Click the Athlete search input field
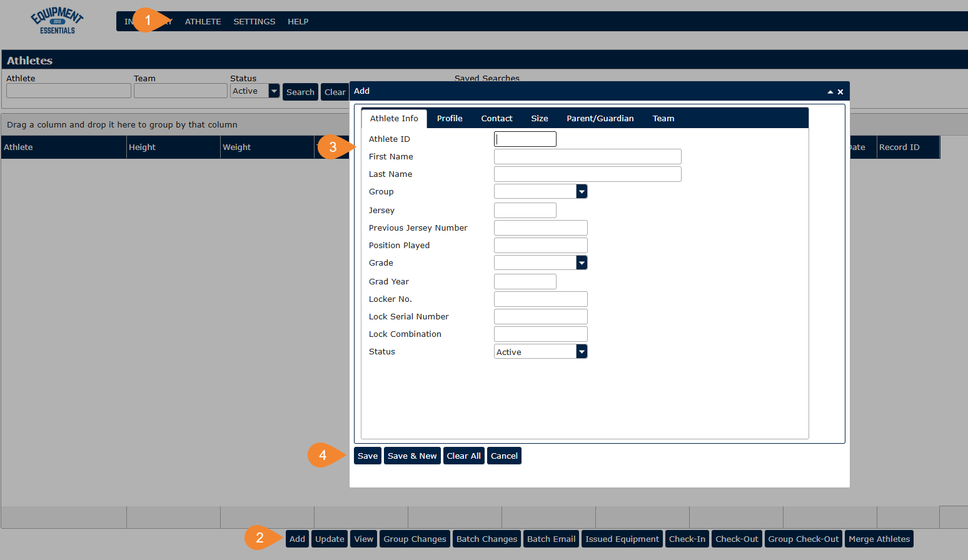The height and width of the screenshot is (560, 968). 69,91
